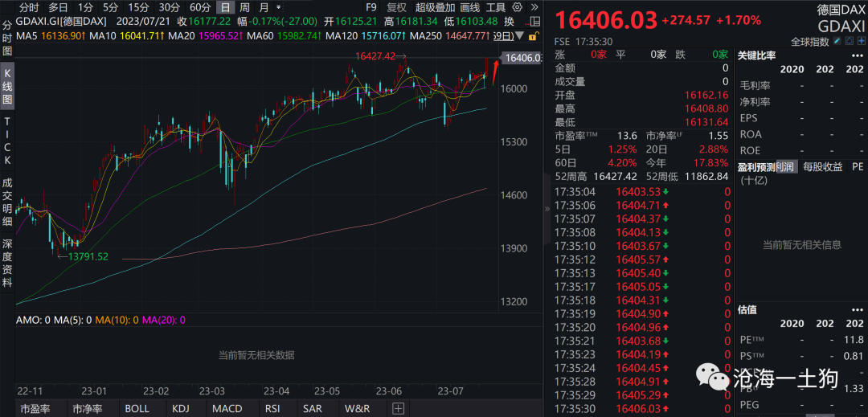Select the BOLL indicator tab
Viewport: 868px width, 417px height.
[137, 409]
